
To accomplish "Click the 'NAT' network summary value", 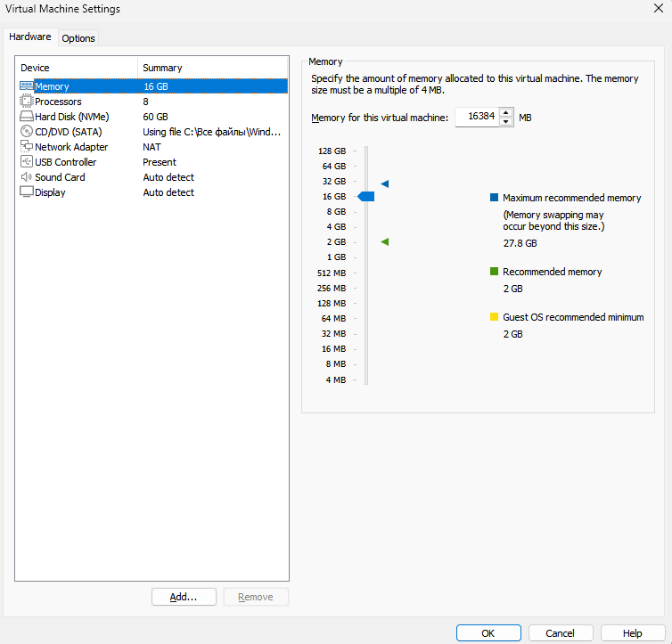I will [152, 147].
